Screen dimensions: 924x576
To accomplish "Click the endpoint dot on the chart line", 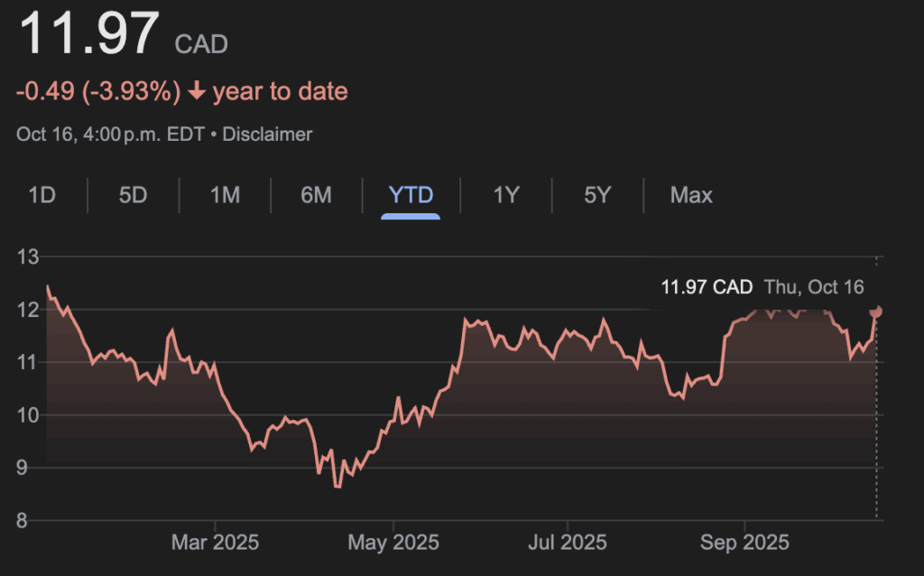I will [876, 311].
